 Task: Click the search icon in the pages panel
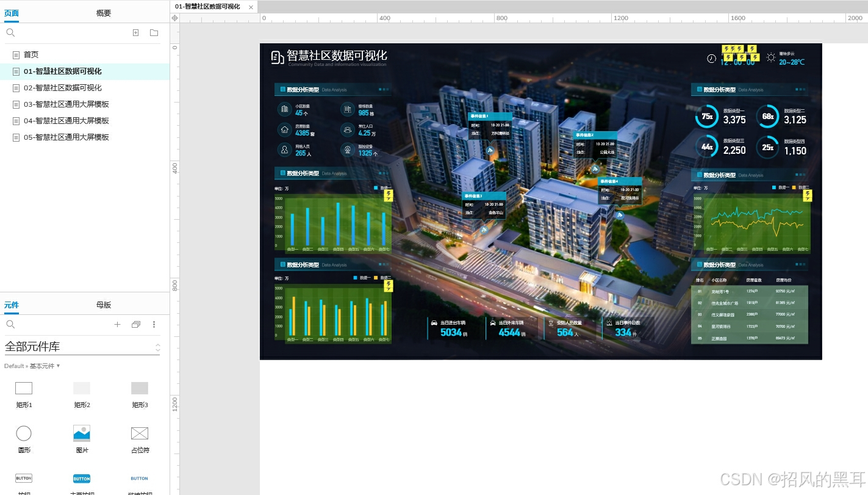click(x=10, y=33)
